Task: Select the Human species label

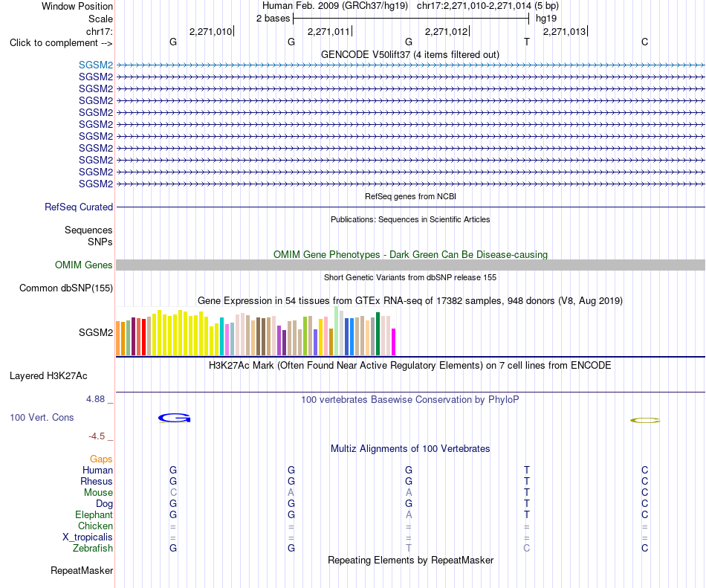Action: pos(97,470)
